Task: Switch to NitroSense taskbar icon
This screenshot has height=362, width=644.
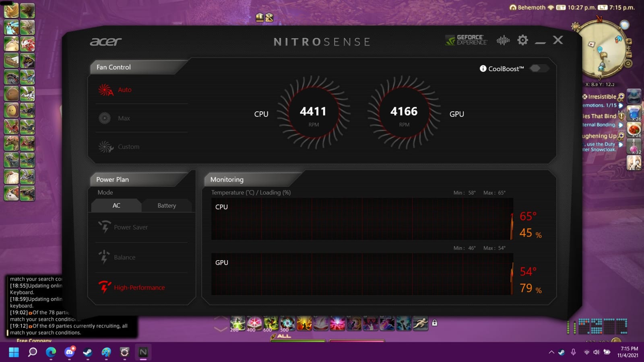Action: (143, 352)
